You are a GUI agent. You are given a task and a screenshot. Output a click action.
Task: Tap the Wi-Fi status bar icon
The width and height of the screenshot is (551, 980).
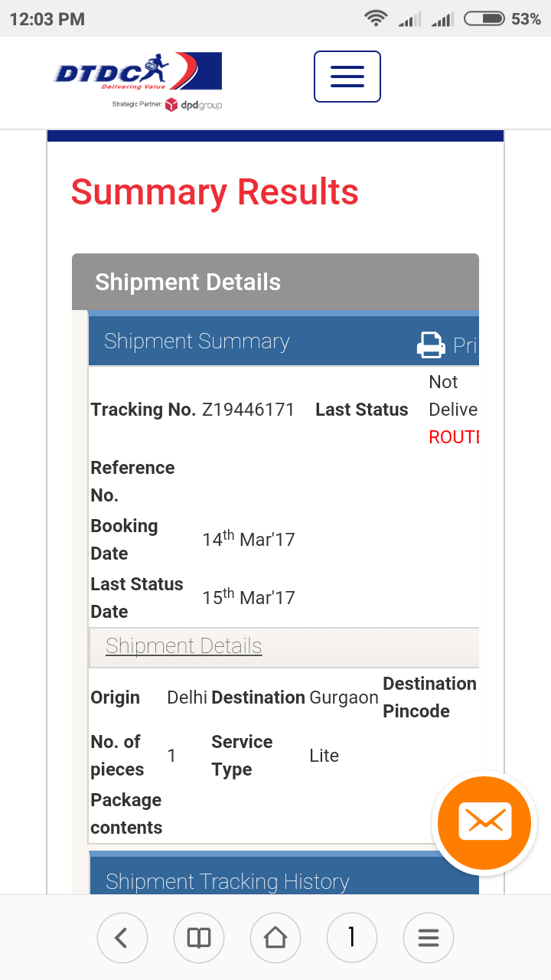pos(376,18)
